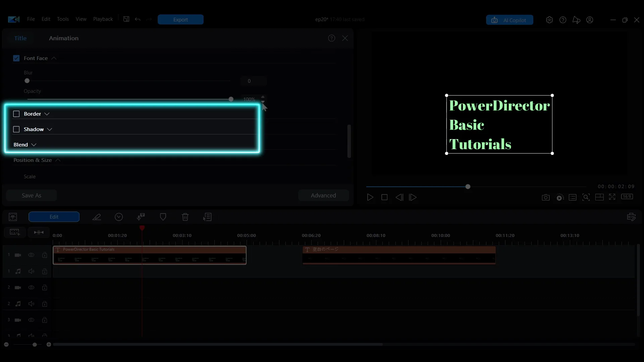Open the Tools menu
This screenshot has width=644, height=362.
[63, 19]
